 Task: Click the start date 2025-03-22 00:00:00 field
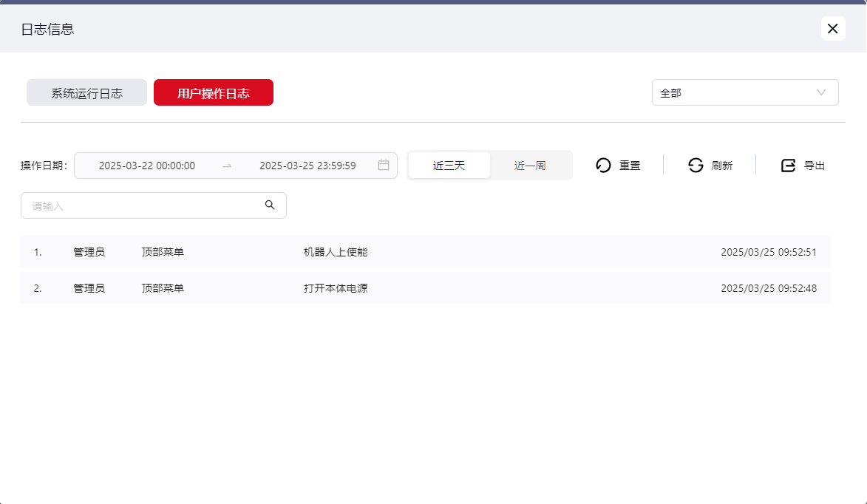click(x=147, y=166)
